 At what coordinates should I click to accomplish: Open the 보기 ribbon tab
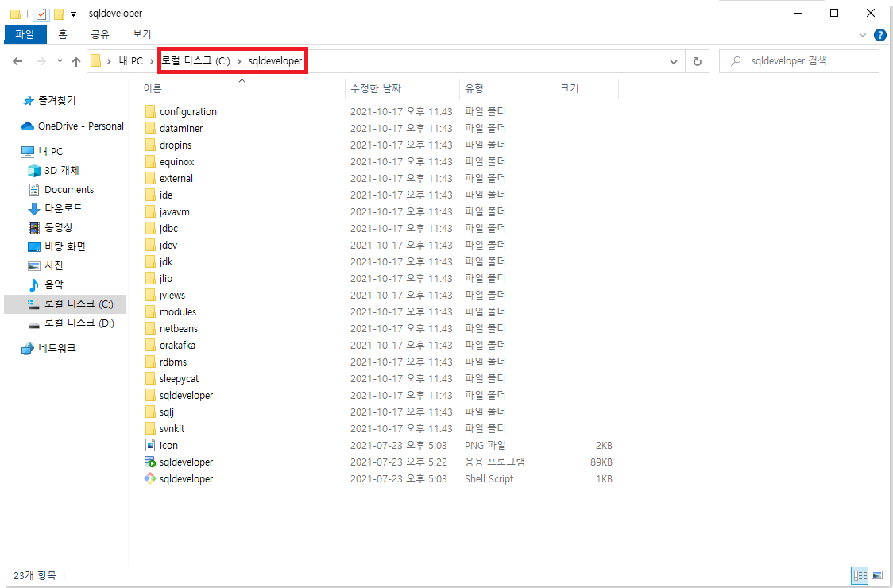[x=141, y=34]
